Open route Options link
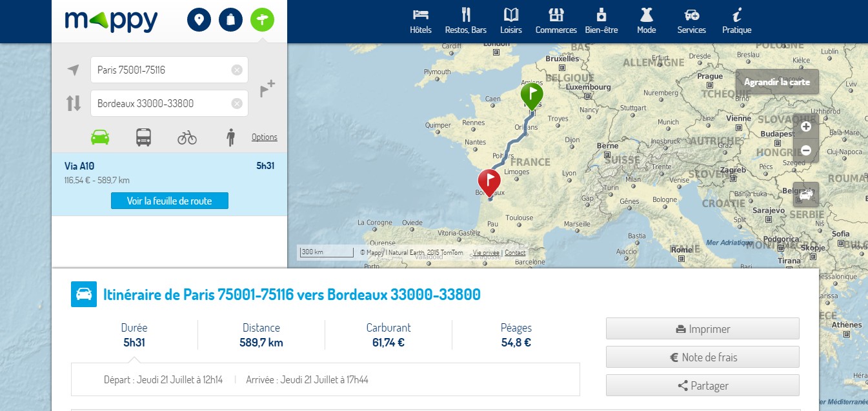 click(265, 137)
